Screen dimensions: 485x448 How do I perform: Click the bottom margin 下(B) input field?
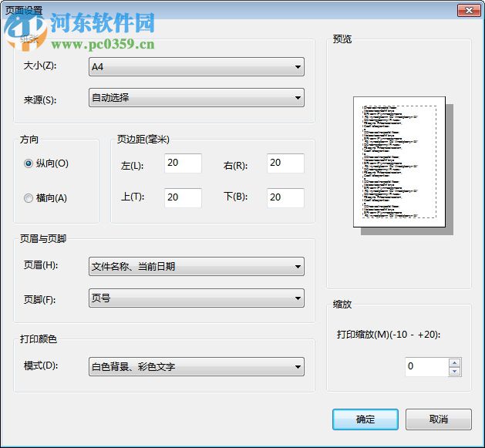[285, 197]
